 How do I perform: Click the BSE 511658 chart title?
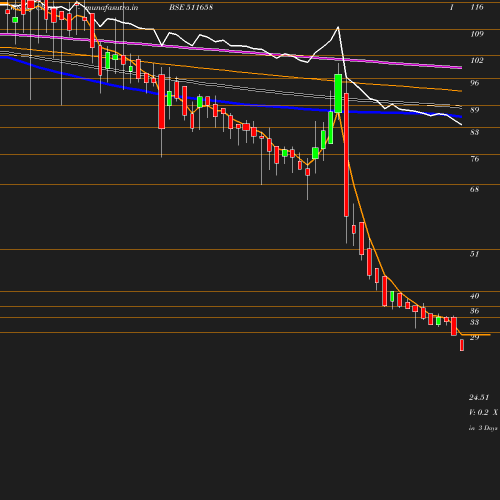coord(191,7)
